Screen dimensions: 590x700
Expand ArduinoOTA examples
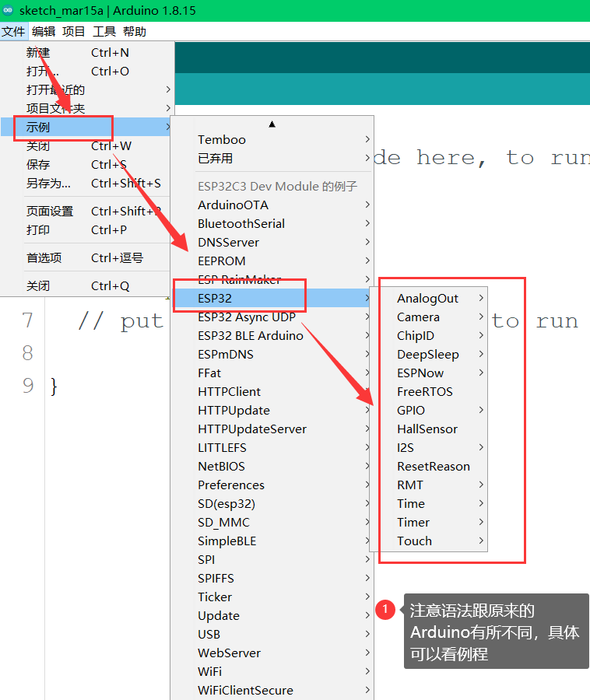(x=272, y=205)
